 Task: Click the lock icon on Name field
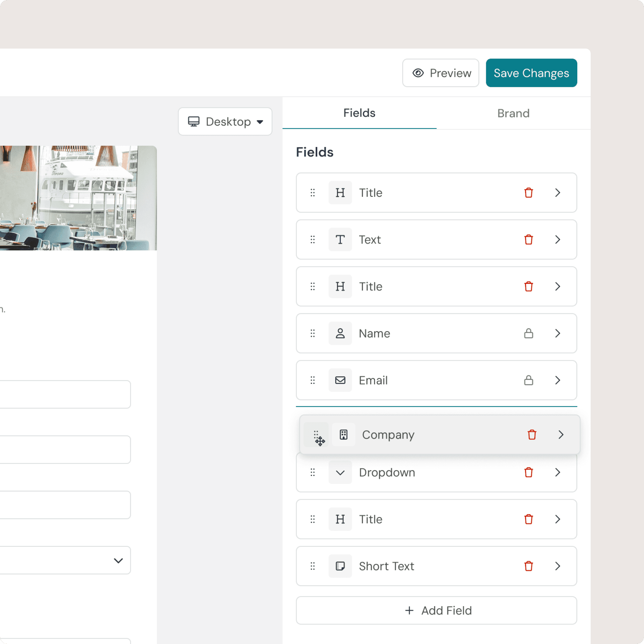528,333
